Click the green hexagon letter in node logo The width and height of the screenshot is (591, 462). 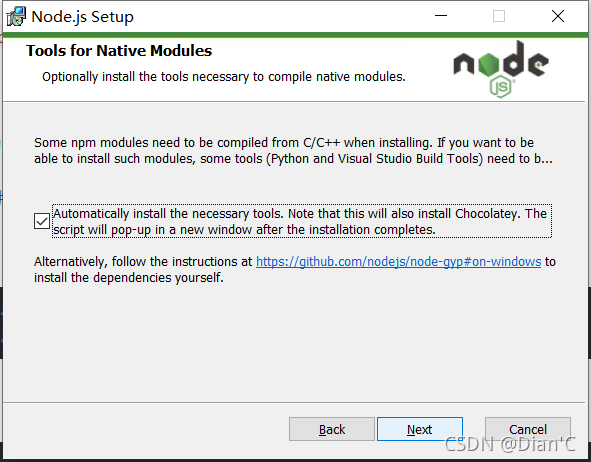[x=488, y=64]
